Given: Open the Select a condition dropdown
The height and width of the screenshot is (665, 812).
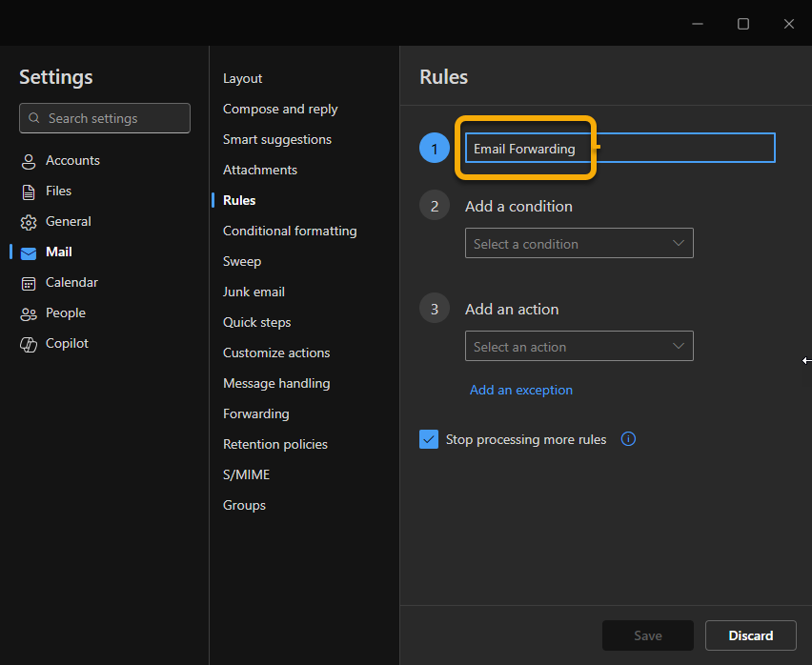Looking at the screenshot, I should coord(579,243).
